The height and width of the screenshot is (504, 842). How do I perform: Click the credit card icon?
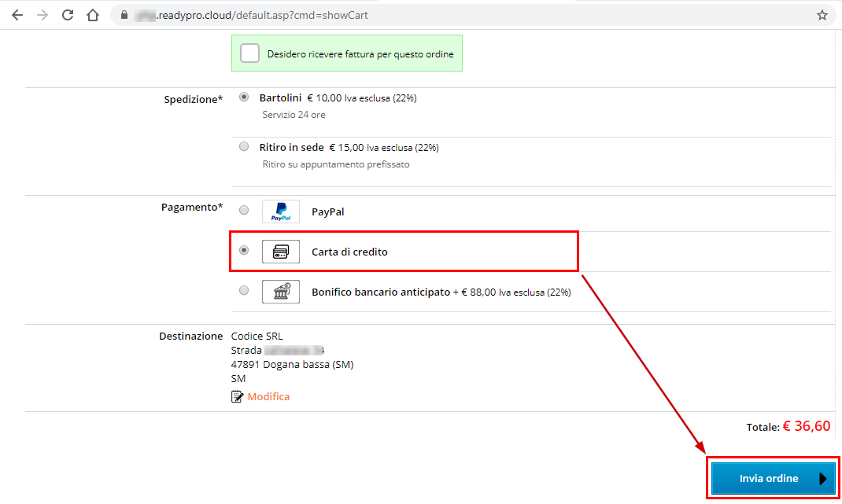point(281,252)
